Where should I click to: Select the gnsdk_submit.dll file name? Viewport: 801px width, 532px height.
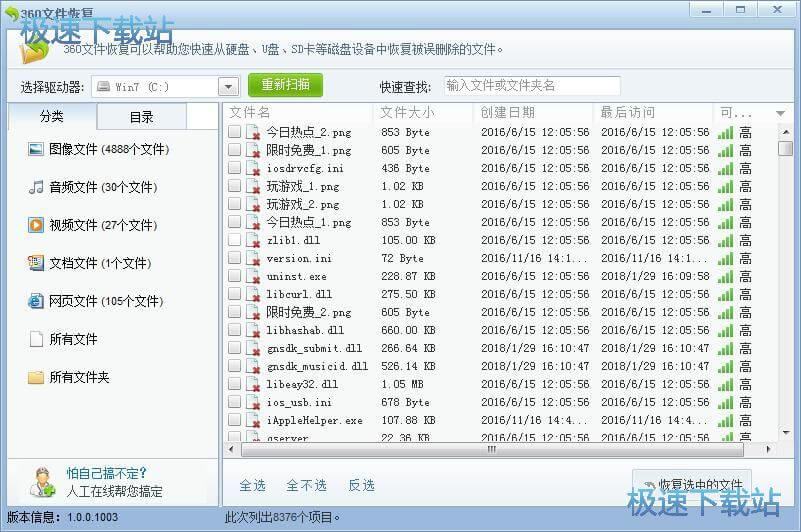314,349
